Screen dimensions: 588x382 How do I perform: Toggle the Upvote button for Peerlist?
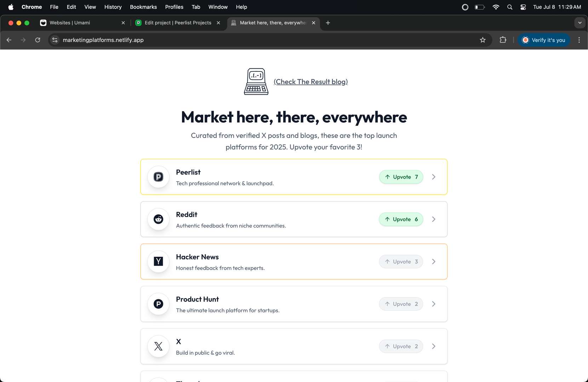point(401,177)
